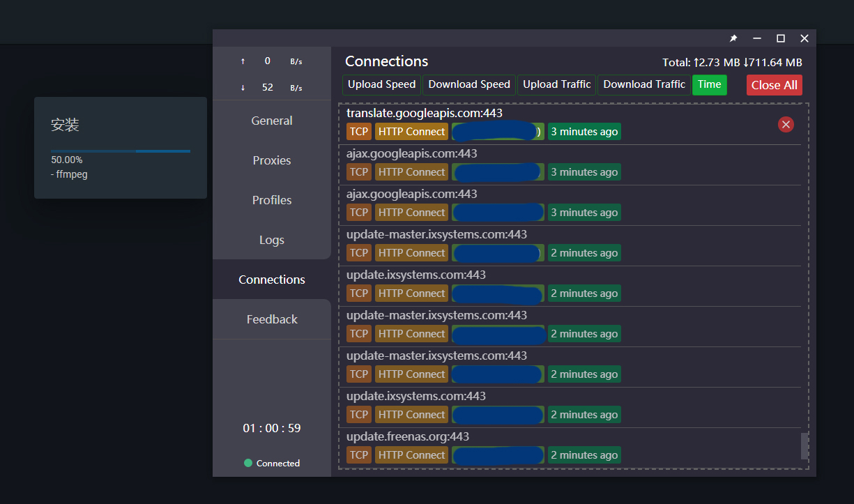
Task: Minimize the Clash window
Action: click(x=757, y=38)
